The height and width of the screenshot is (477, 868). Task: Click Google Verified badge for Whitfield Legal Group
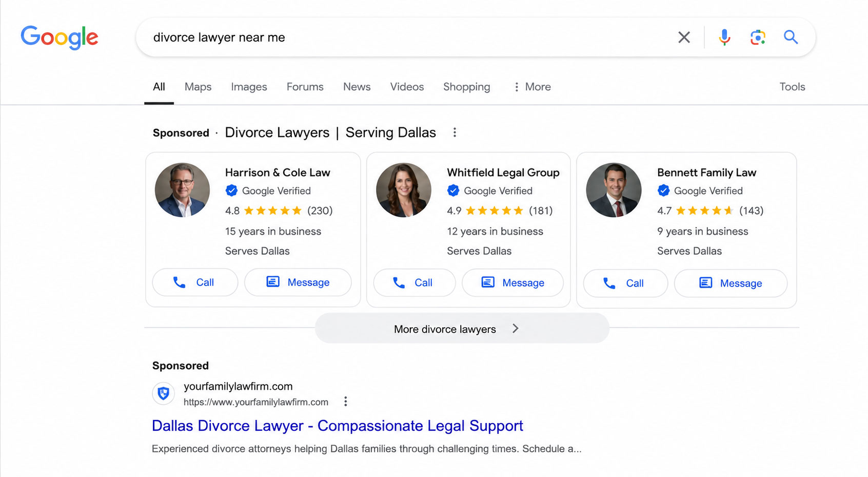(x=490, y=191)
